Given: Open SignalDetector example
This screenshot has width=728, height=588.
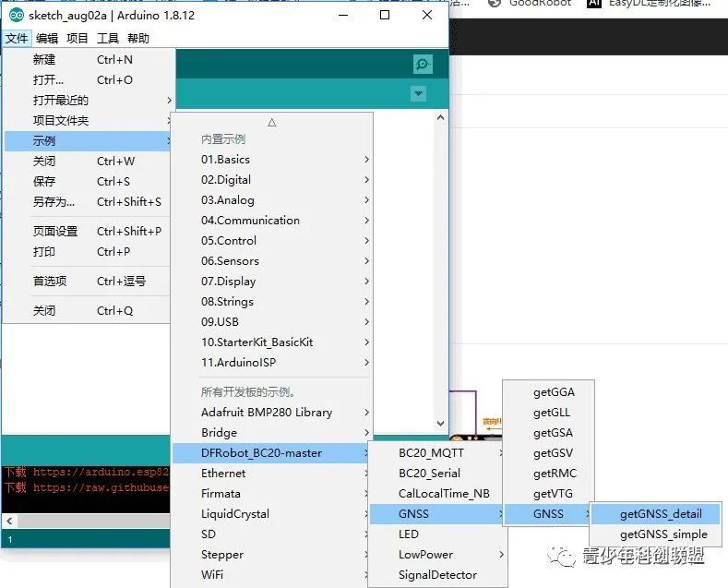Looking at the screenshot, I should (x=438, y=575).
